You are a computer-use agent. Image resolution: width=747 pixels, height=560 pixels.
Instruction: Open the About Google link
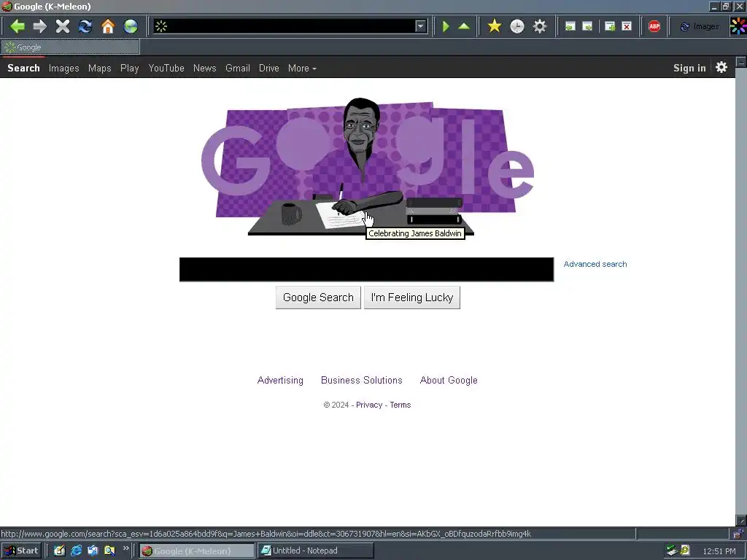pyautogui.click(x=449, y=380)
